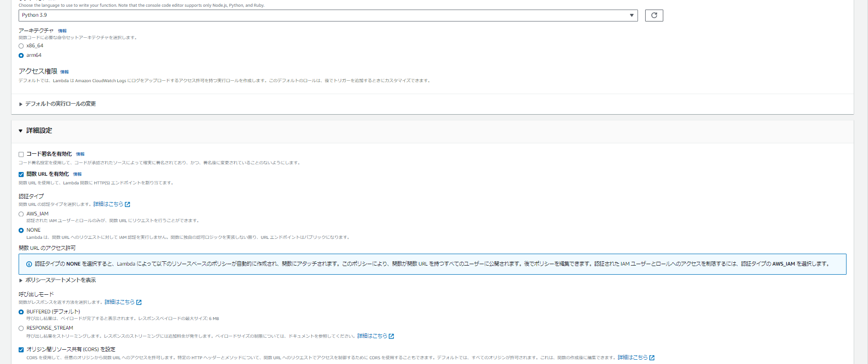Select the x86_64 architecture radio
The image size is (868, 364).
point(21,46)
